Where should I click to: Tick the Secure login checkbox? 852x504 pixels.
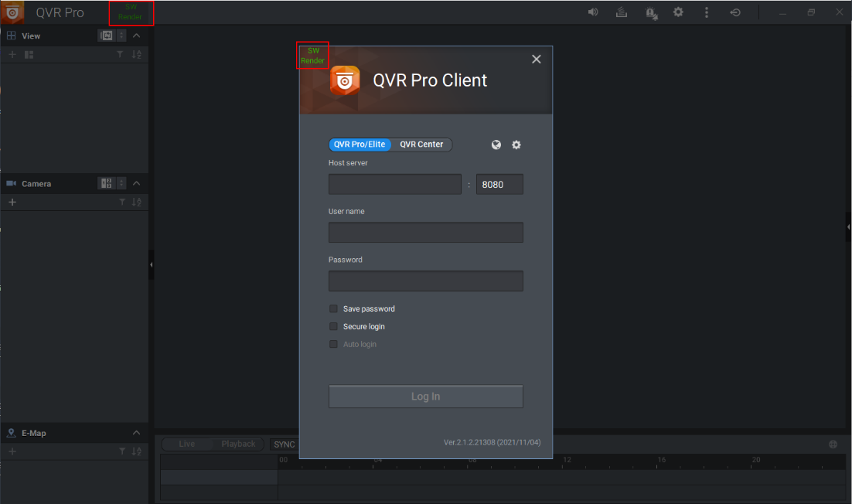coord(334,326)
